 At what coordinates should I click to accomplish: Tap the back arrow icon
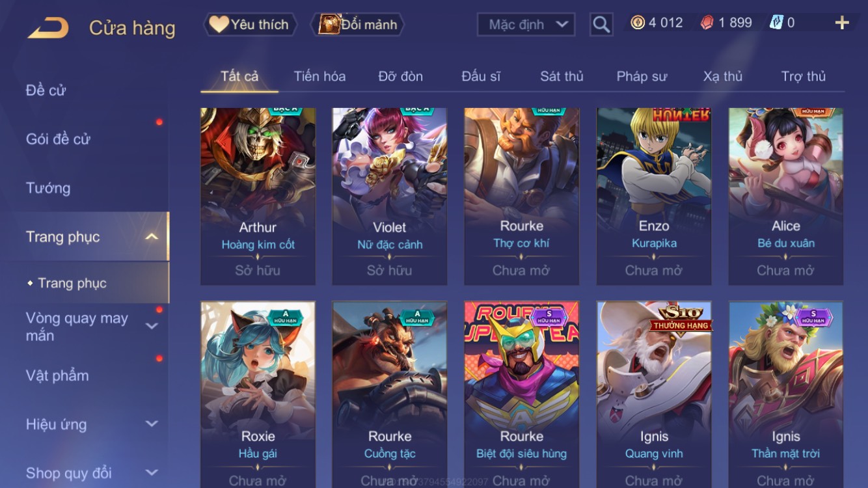pyautogui.click(x=48, y=28)
